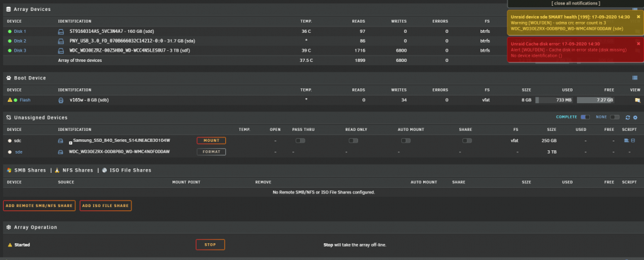Click the 250 GB size value
Viewport: 644px width, 260px height.
point(549,141)
